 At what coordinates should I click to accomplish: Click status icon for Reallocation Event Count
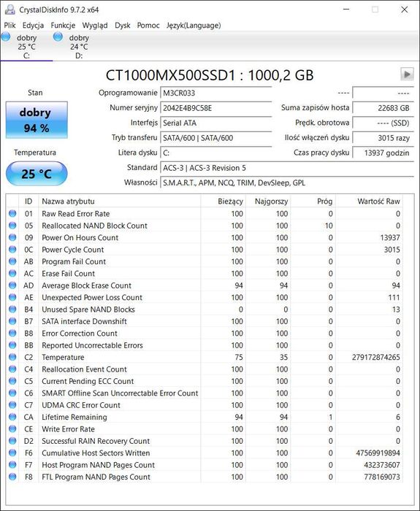click(x=12, y=369)
